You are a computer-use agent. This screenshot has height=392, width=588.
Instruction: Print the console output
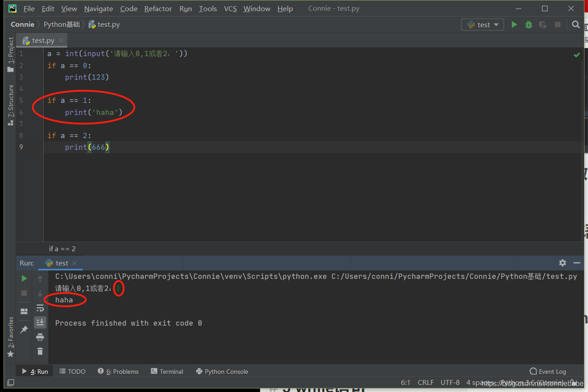pyautogui.click(x=40, y=337)
